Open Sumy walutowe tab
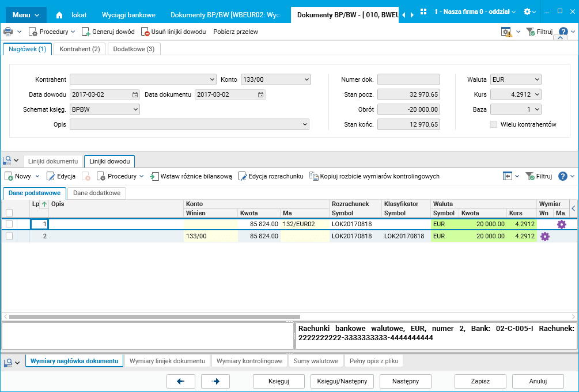 (315, 361)
